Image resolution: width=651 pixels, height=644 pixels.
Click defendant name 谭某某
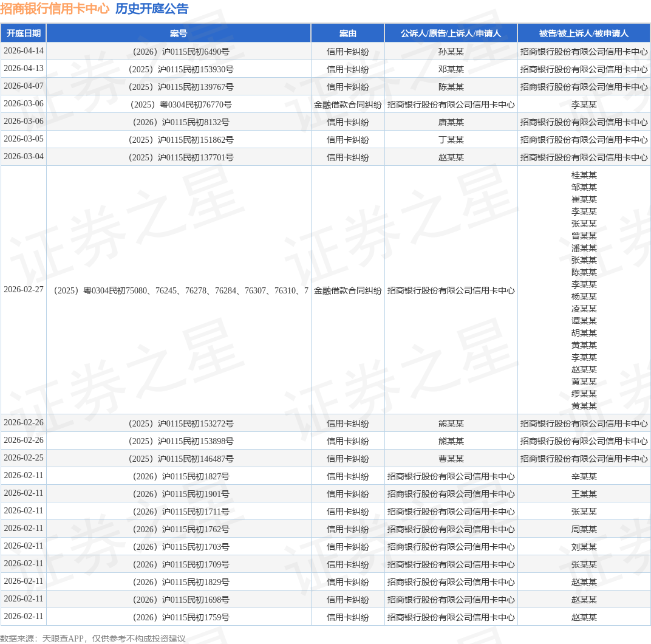click(584, 321)
